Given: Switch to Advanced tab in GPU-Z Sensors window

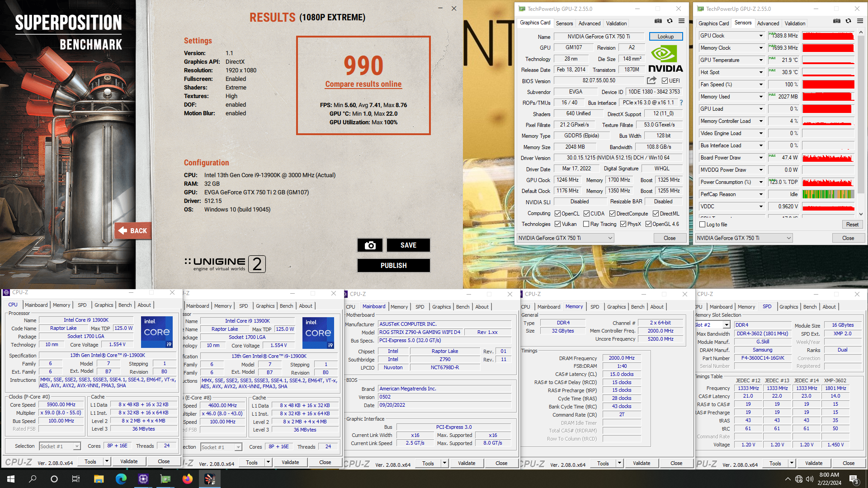Looking at the screenshot, I should tap(768, 23).
